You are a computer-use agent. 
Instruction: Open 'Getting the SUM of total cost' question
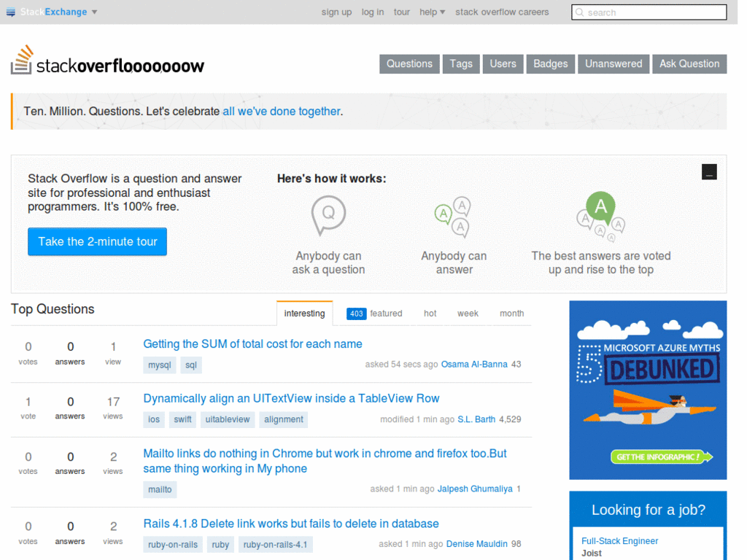click(x=252, y=344)
